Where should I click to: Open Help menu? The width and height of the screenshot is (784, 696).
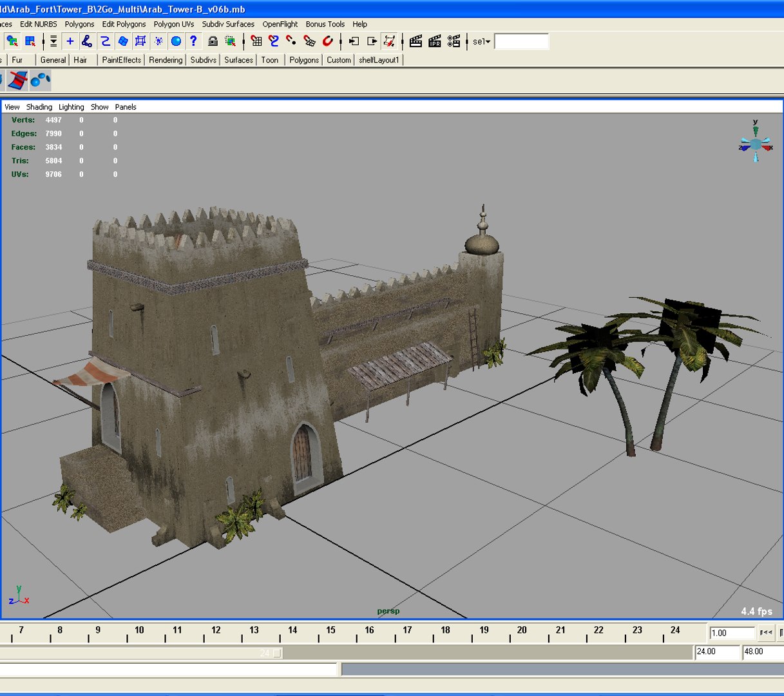click(360, 24)
